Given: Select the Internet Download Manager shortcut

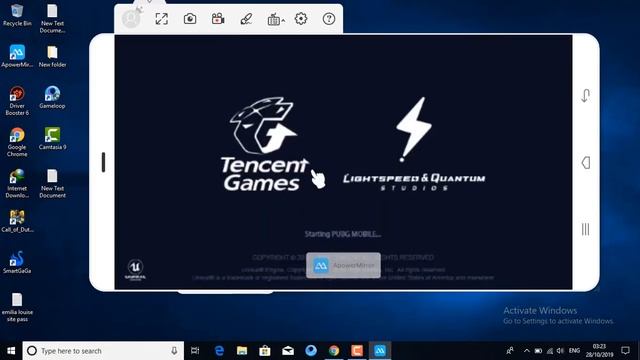Looking at the screenshot, I should coord(17,184).
